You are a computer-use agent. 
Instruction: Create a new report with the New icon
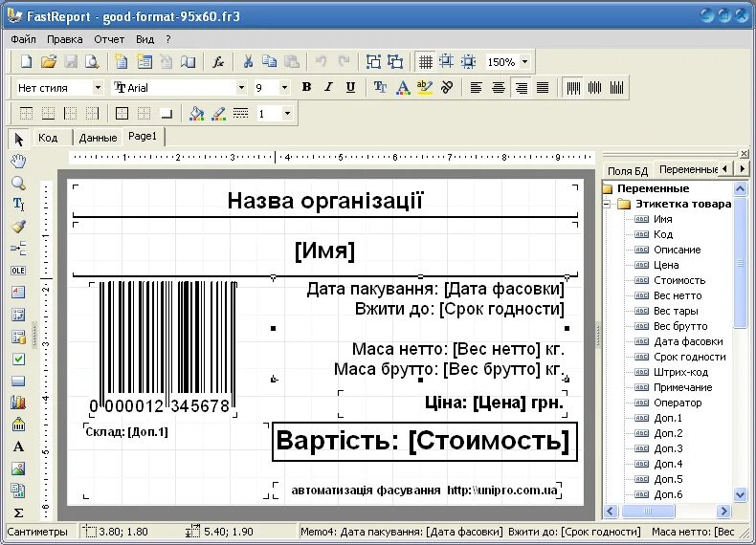(26, 62)
